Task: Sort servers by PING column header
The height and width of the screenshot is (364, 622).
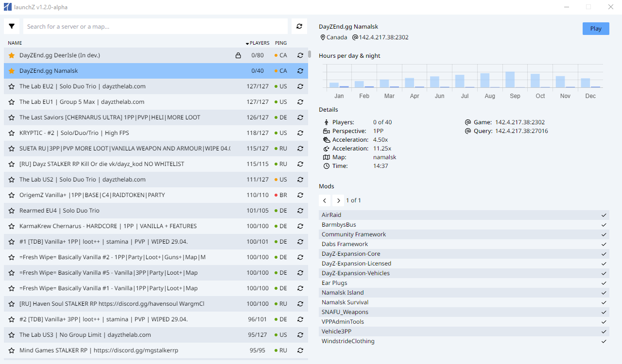Action: pos(281,43)
